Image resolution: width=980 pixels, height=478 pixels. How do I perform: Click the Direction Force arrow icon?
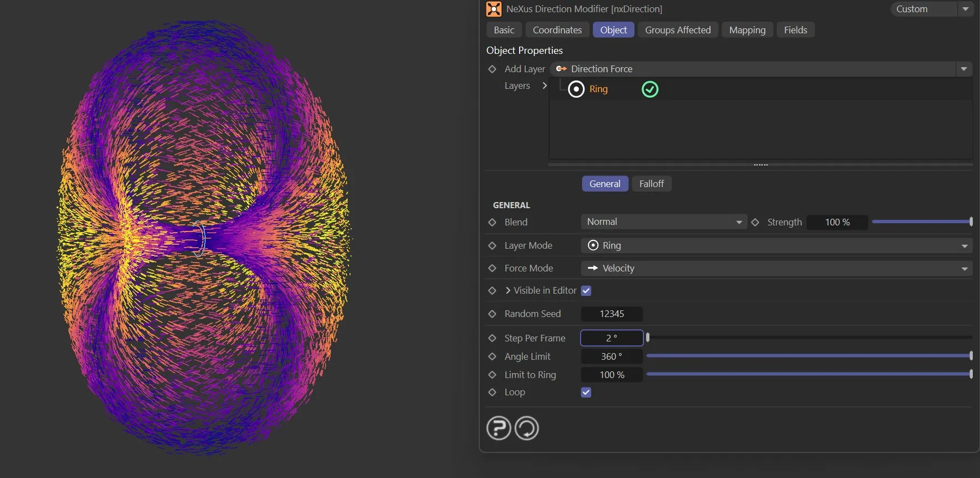pyautogui.click(x=561, y=69)
